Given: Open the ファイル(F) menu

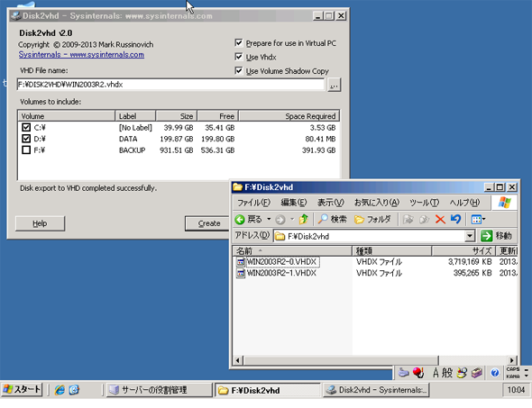Looking at the screenshot, I should pos(253,203).
